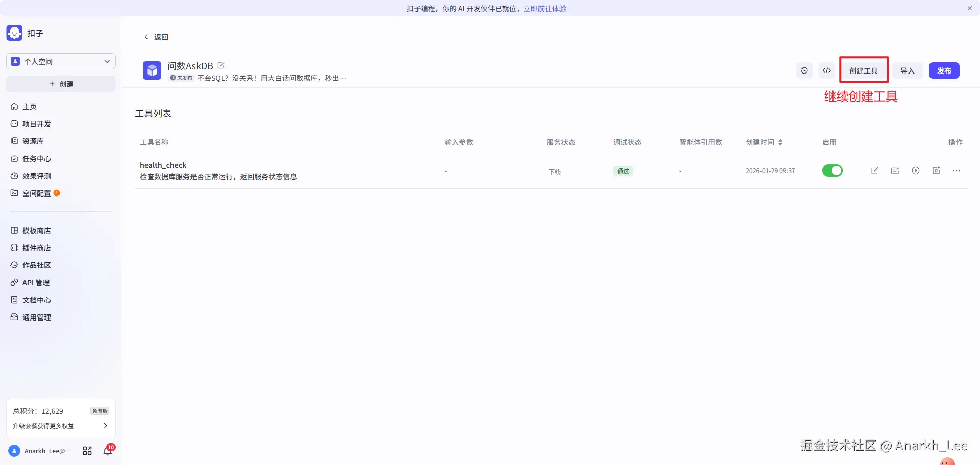Screen dimensions: 980x465
Task: Open the code view icon button
Action: [827, 70]
